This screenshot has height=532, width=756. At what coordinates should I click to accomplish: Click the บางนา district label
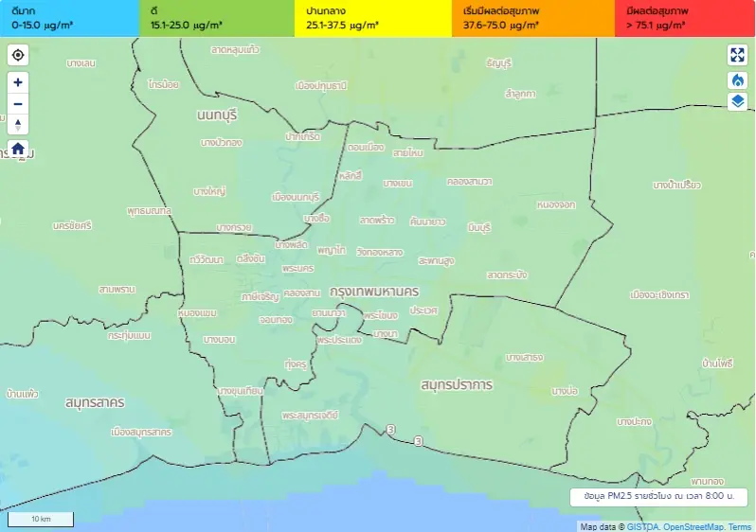[386, 333]
